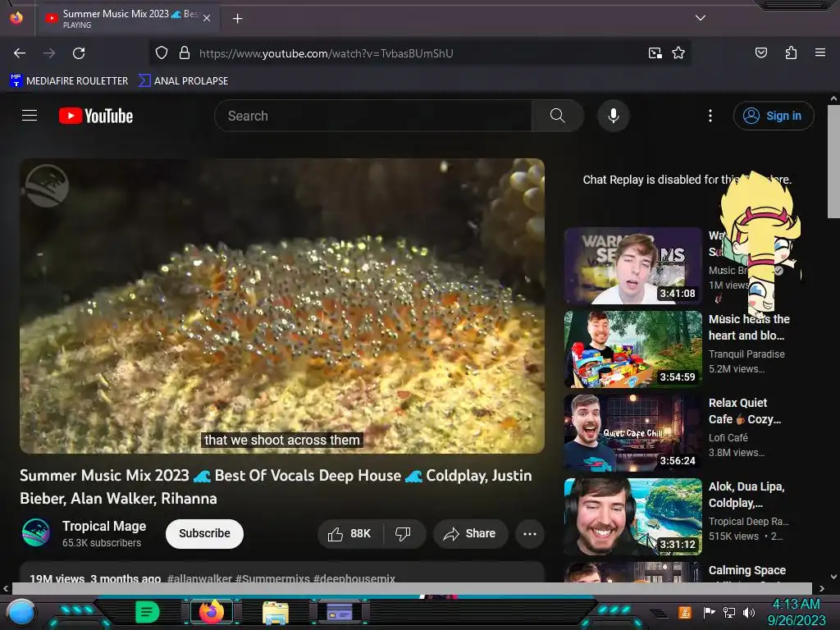The height and width of the screenshot is (630, 840).
Task: Click horizontal scrollbar left arrow
Action: click(x=6, y=589)
